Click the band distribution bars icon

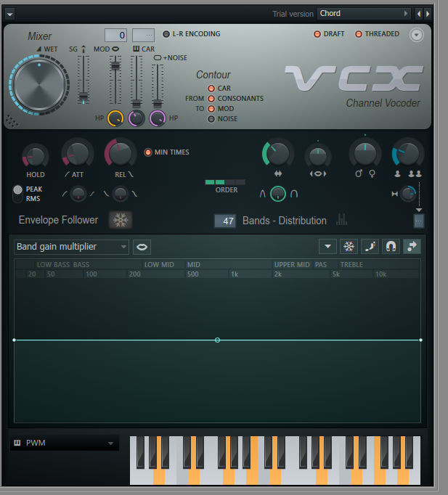pyautogui.click(x=341, y=220)
